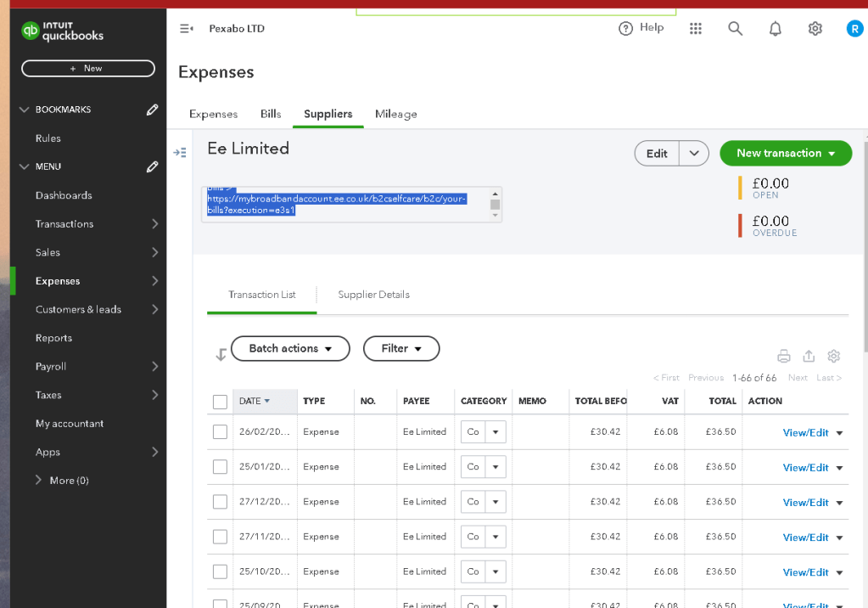This screenshot has height=608, width=868.
Task: Open the apps grid icon
Action: coord(696,28)
